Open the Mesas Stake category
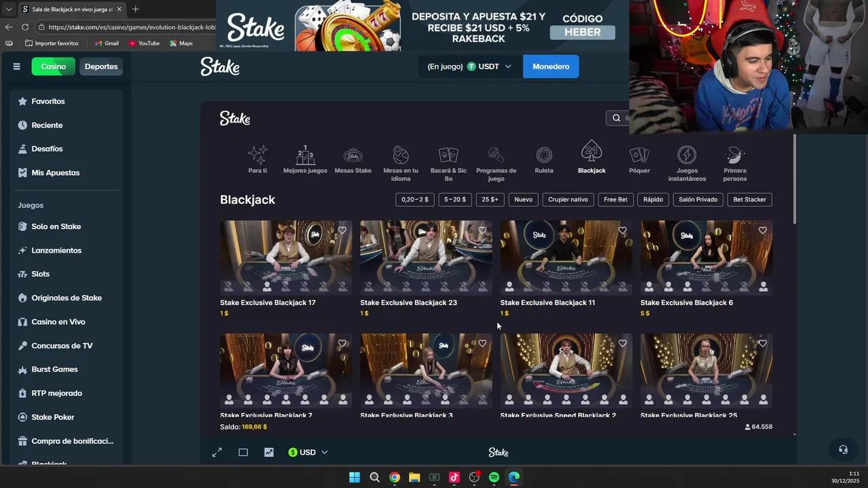Image resolution: width=868 pixels, height=488 pixels. (x=353, y=154)
